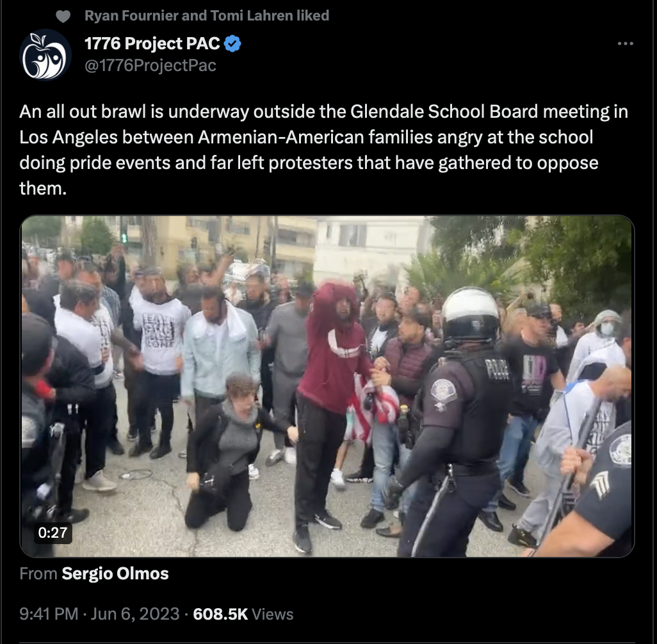
Task: Click the From label below the video
Action: tap(38, 574)
